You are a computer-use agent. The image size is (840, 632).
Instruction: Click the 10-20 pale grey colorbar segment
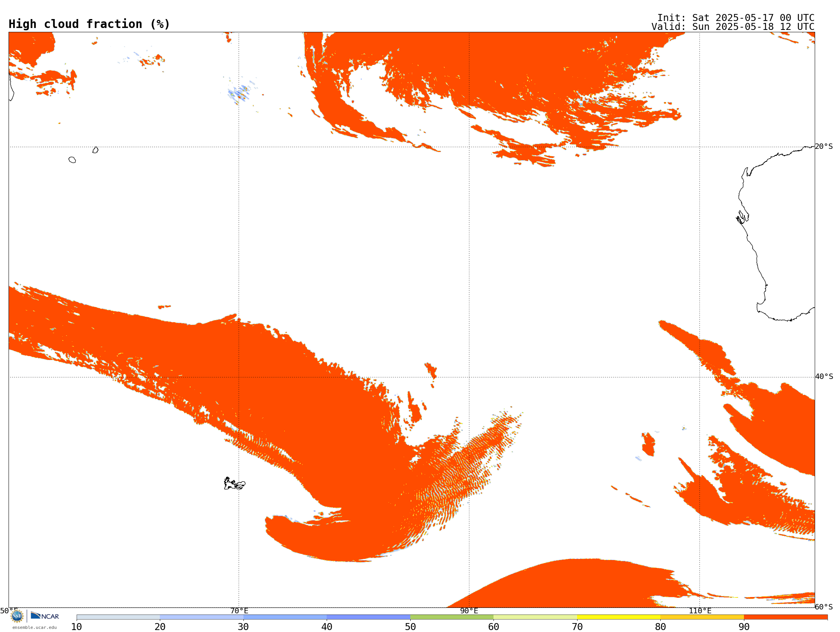coord(118,617)
